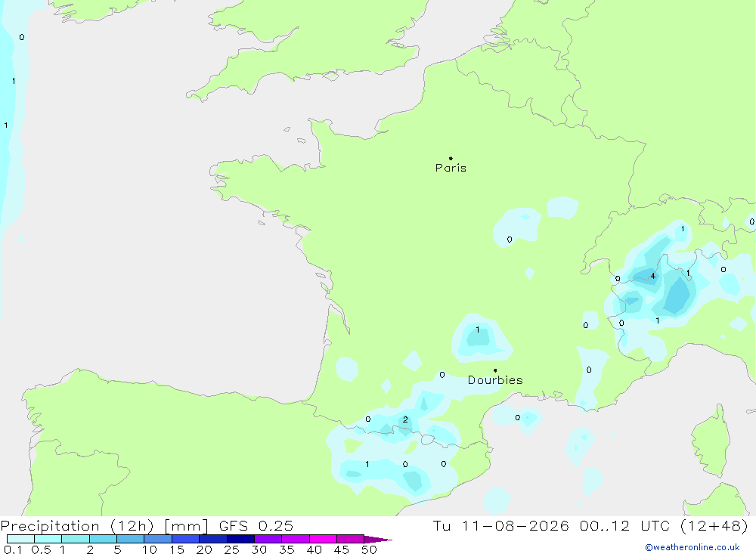Click the blue 10 legend swatch
Image resolution: width=756 pixels, height=554 pixels.
[x=158, y=539]
